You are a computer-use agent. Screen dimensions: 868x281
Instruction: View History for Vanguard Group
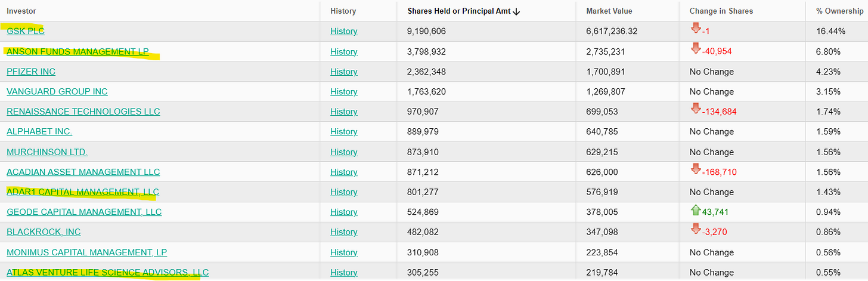pyautogui.click(x=344, y=91)
